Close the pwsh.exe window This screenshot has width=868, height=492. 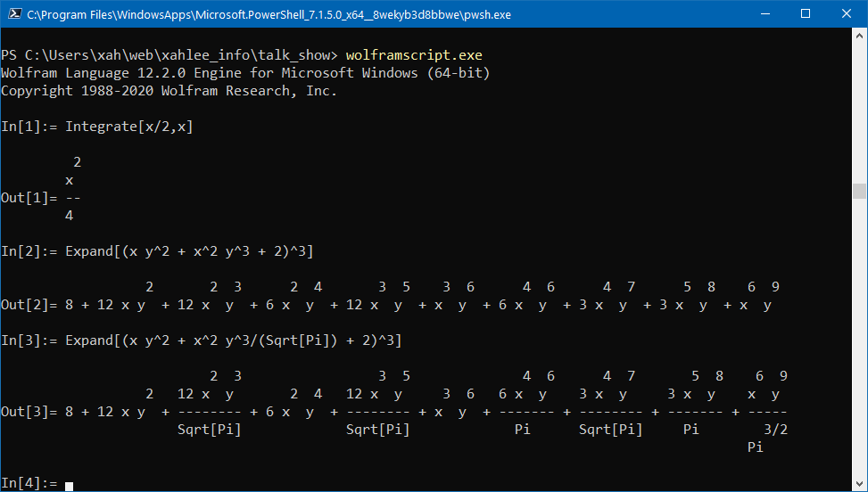[x=847, y=14]
